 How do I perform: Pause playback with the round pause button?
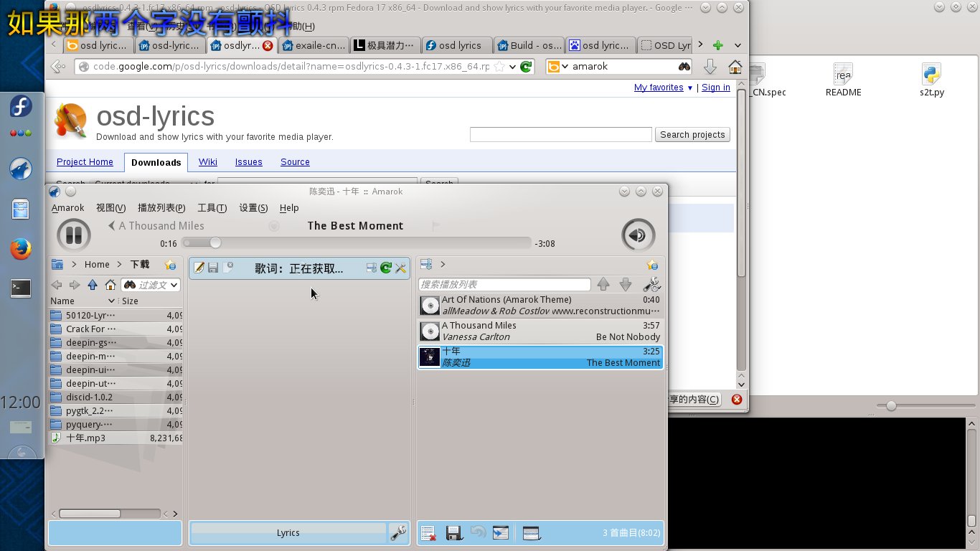[x=73, y=235]
